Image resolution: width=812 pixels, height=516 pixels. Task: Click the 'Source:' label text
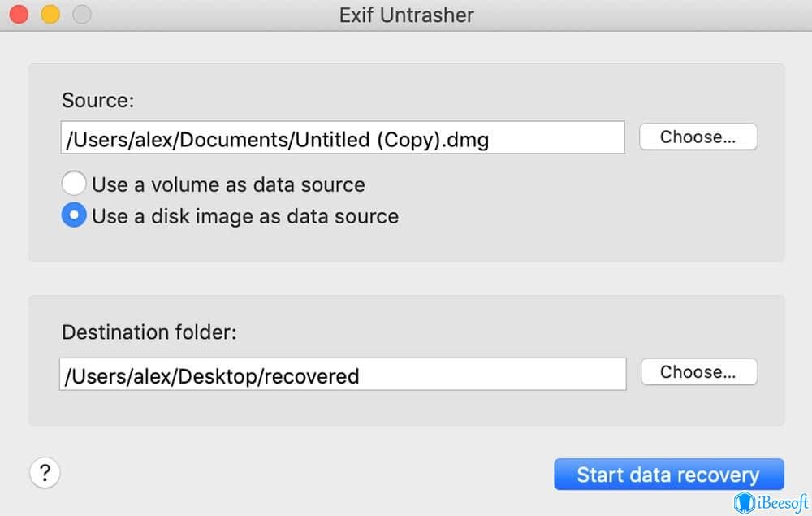[97, 101]
